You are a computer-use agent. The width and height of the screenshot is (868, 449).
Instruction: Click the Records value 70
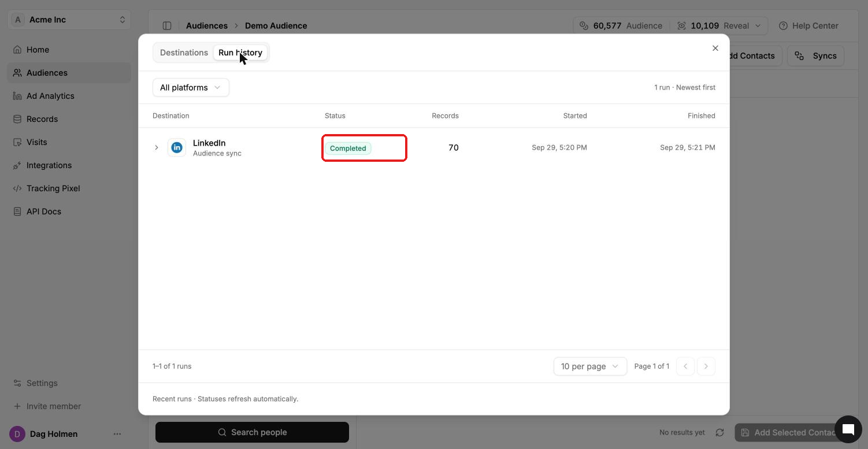(454, 148)
